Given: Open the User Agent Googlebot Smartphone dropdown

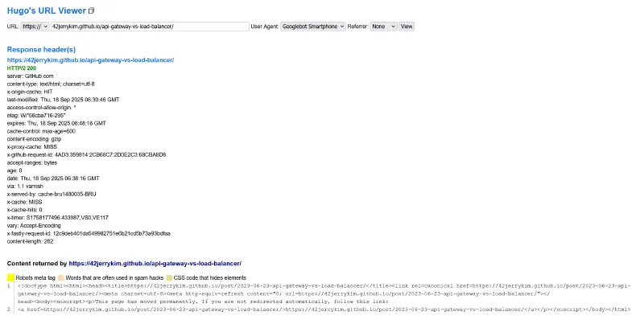Looking at the screenshot, I should (x=313, y=27).
